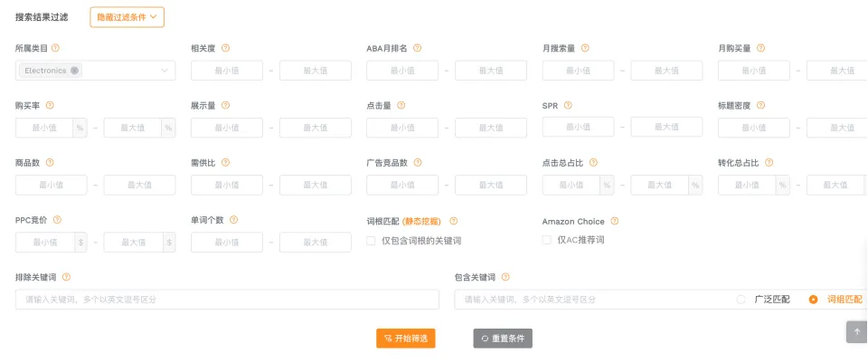868x363 pixels.
Task: Focus 商品数 maximum value field
Action: pos(139,185)
